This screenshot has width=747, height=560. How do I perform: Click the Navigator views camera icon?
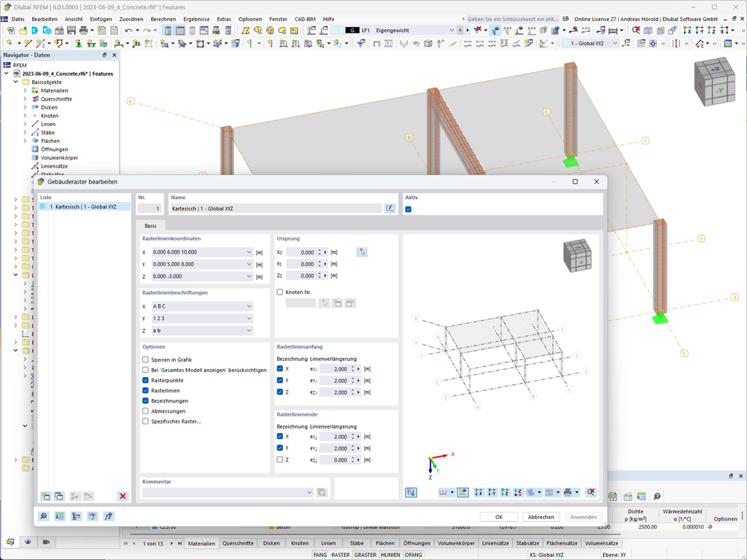click(x=46, y=542)
